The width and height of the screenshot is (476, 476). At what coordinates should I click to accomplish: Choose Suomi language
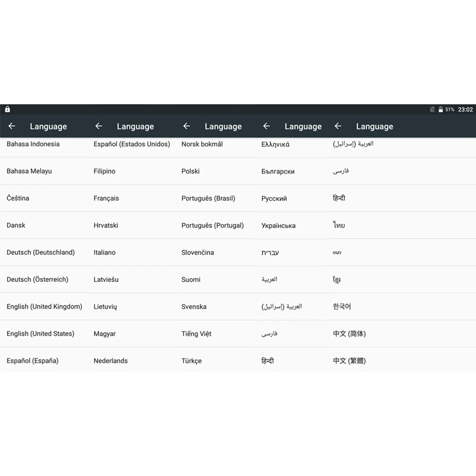coord(191,279)
